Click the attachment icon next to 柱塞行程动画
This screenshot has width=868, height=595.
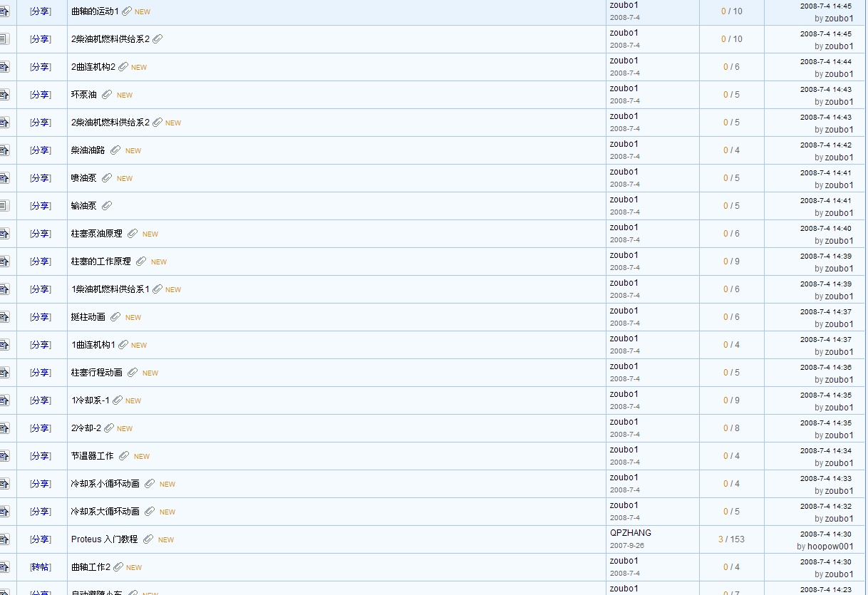(x=133, y=373)
